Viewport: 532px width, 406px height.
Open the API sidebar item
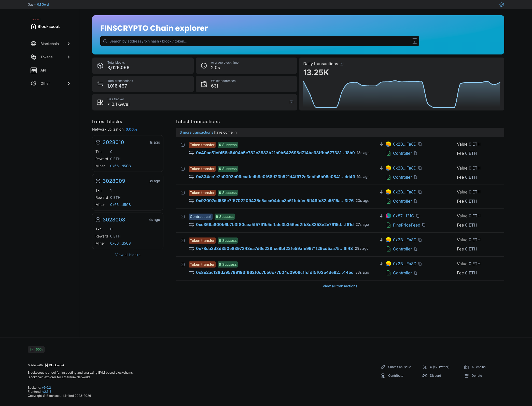tap(50, 70)
